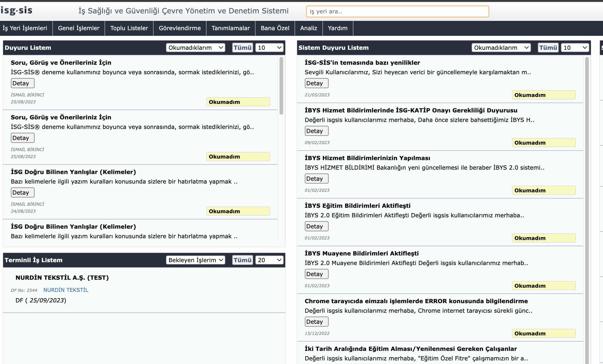Click Detay under İSG Doğru Bilinen Yanlışlar
This screenshot has height=364, width=603.
[22, 193]
